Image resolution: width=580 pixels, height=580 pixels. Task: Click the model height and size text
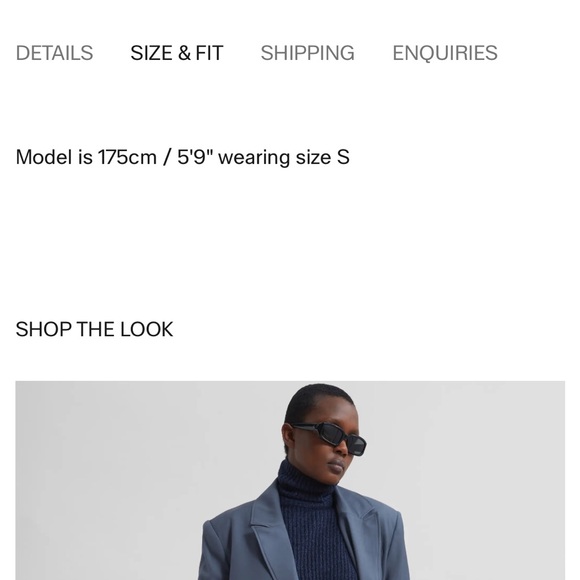(182, 157)
